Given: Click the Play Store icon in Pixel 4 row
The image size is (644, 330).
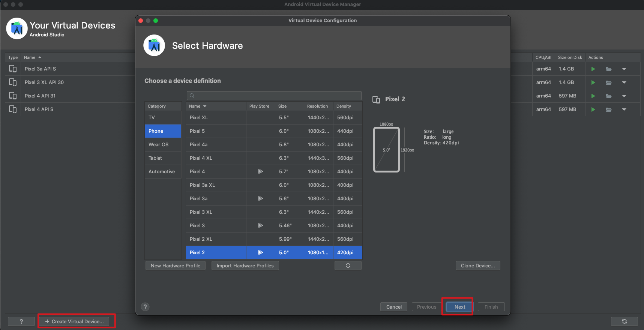Looking at the screenshot, I should [260, 171].
